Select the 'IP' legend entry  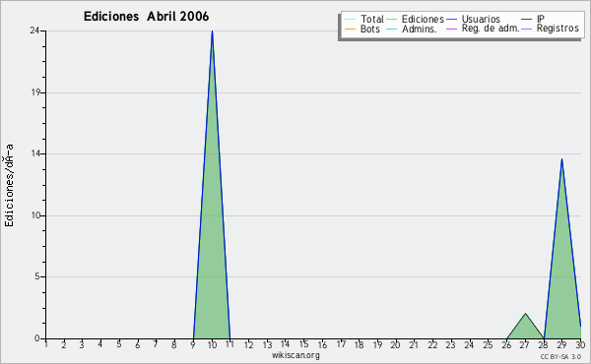click(x=541, y=19)
